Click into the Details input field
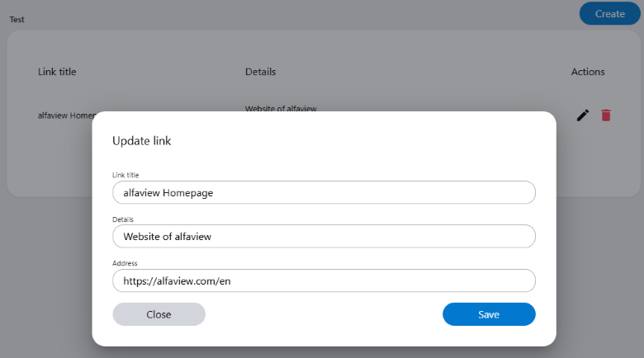Viewport: 644px width, 358px height. (324, 237)
